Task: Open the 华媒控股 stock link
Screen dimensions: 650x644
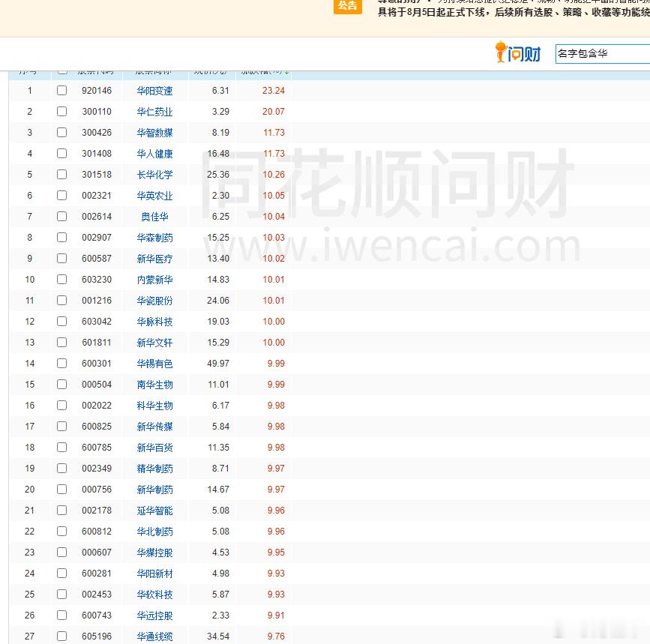Action: (x=154, y=553)
